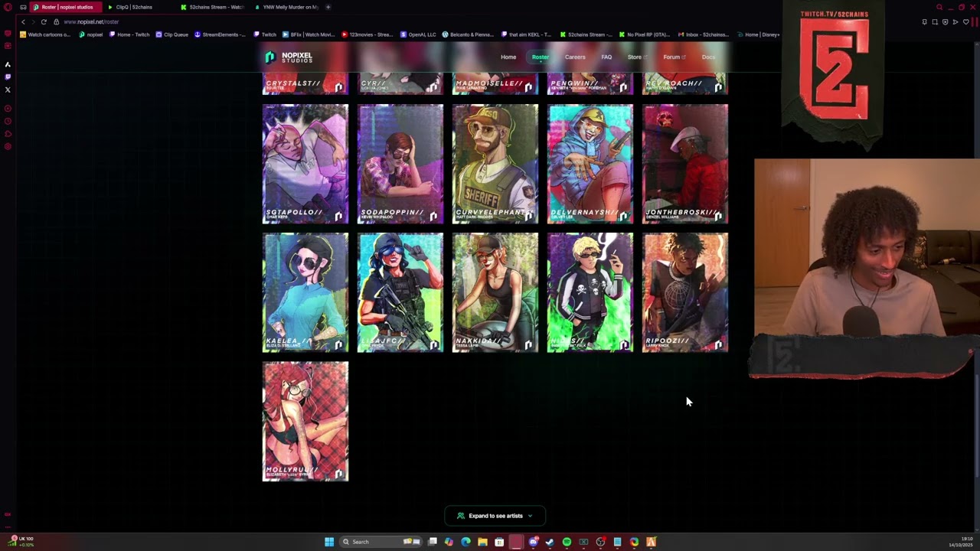Open the blond skull-jacket character card

click(590, 292)
